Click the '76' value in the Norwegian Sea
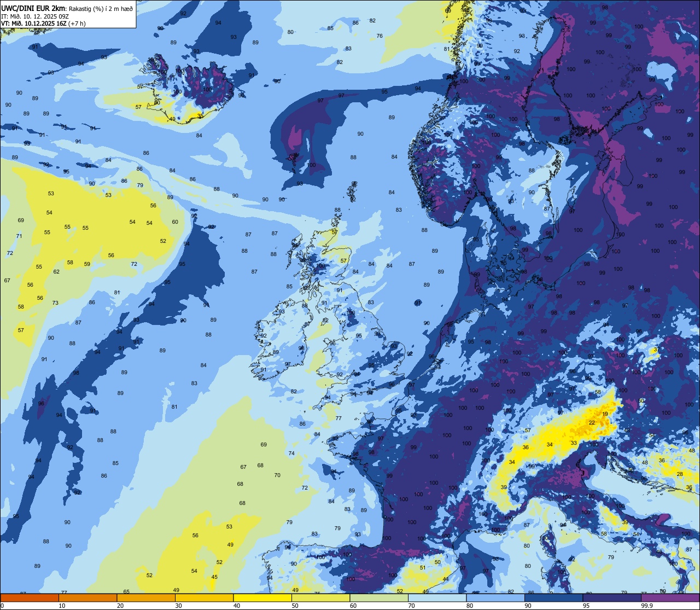The width and height of the screenshot is (700, 610). click(380, 36)
